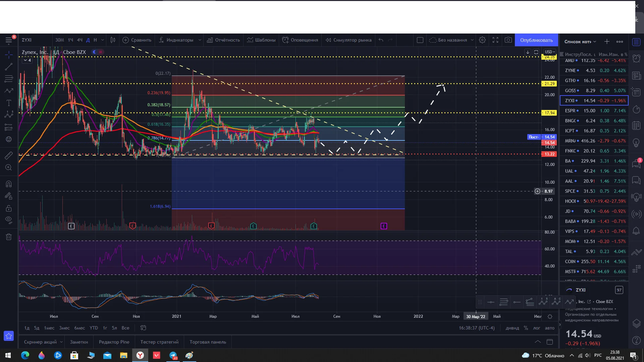Viewport: 644px width, 362px height.
Task: Open the emoji icons drawing tool
Action: tap(9, 139)
